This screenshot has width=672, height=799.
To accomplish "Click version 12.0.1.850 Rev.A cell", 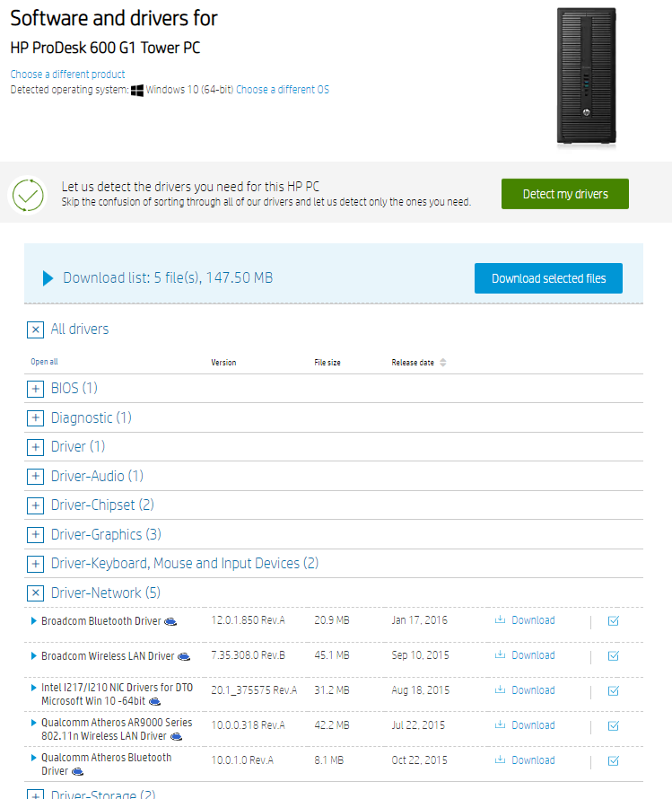I will [x=248, y=620].
